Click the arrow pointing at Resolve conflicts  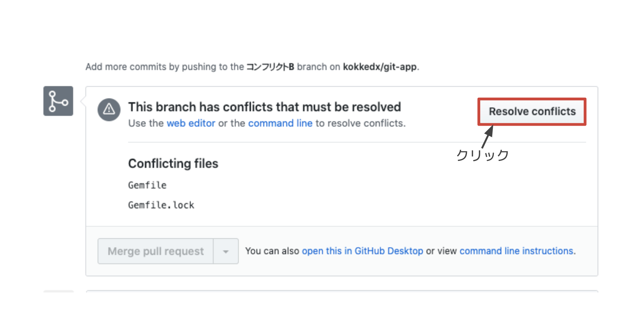(x=488, y=137)
